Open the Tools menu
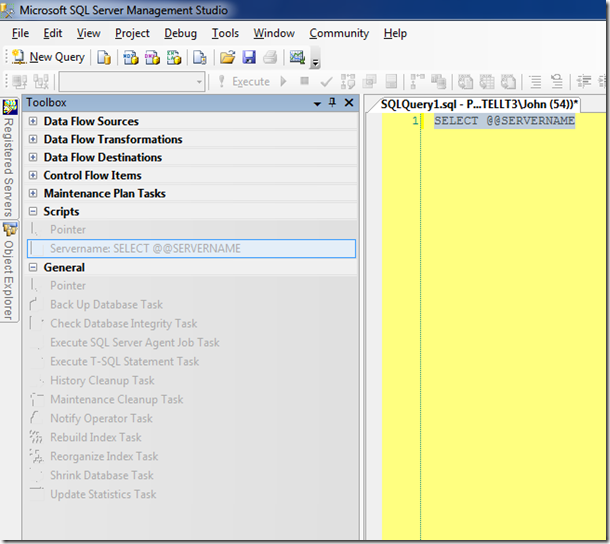610x544 pixels. click(x=225, y=33)
